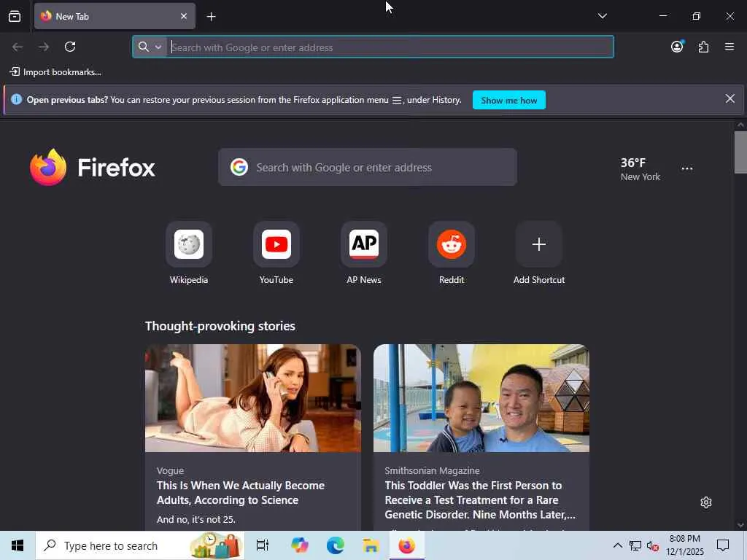Open the weather widget options menu
The image size is (747, 560).
(687, 168)
